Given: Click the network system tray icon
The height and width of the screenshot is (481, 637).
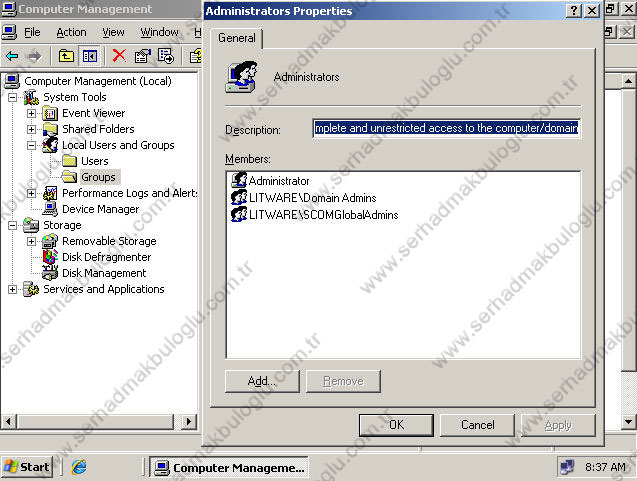Looking at the screenshot, I should (567, 467).
